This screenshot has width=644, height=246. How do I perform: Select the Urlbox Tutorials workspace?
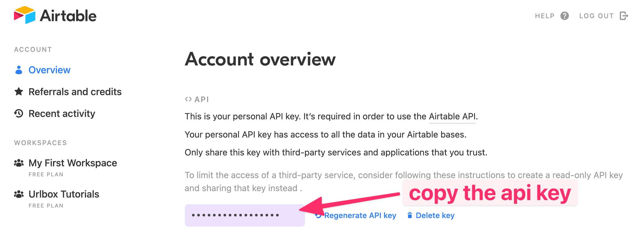coord(64,194)
